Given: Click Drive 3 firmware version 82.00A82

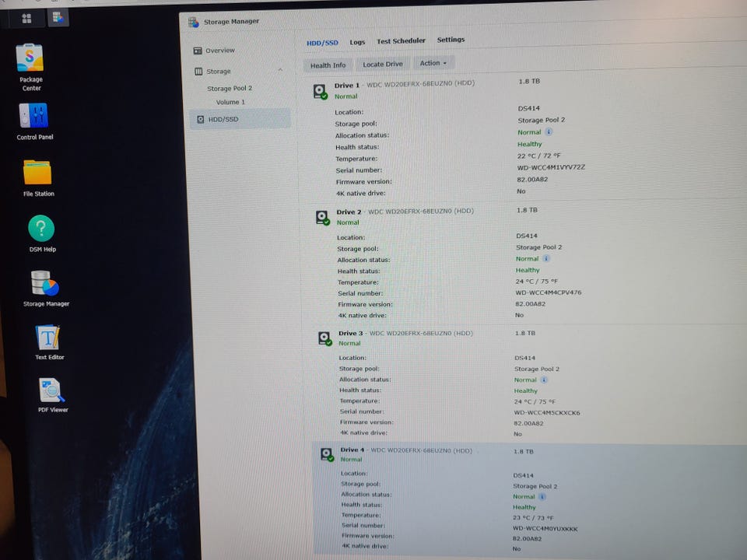Looking at the screenshot, I should coord(528,423).
